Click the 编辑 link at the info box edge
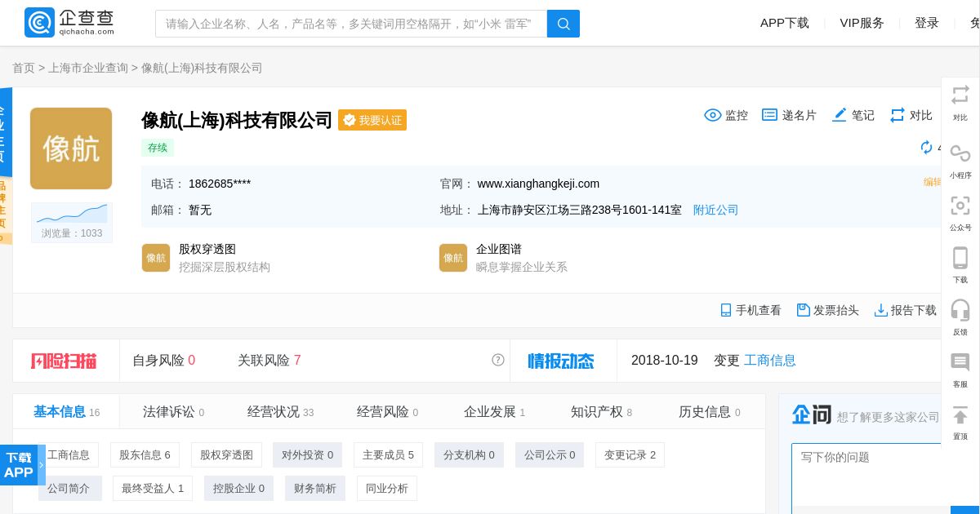The height and width of the screenshot is (514, 980). (x=933, y=182)
